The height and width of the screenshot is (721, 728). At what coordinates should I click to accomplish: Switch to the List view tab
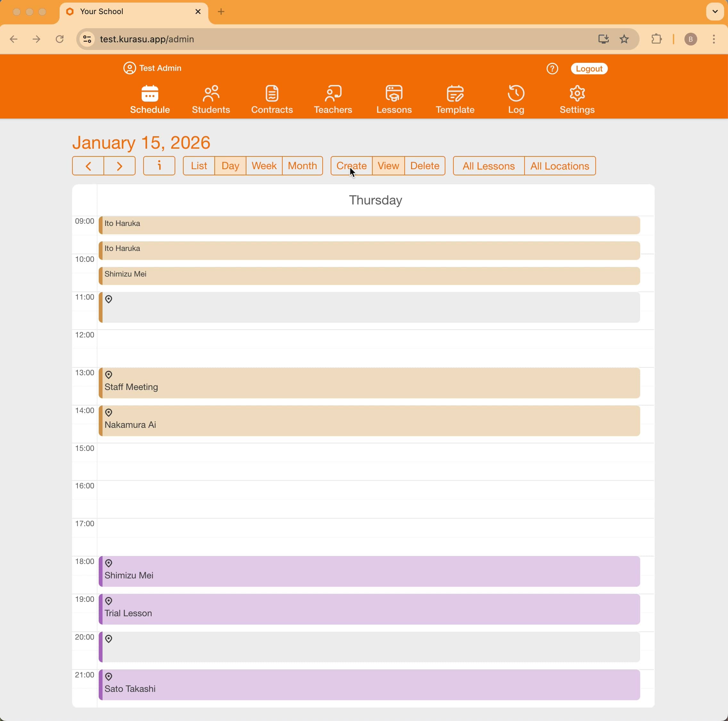[x=199, y=166]
